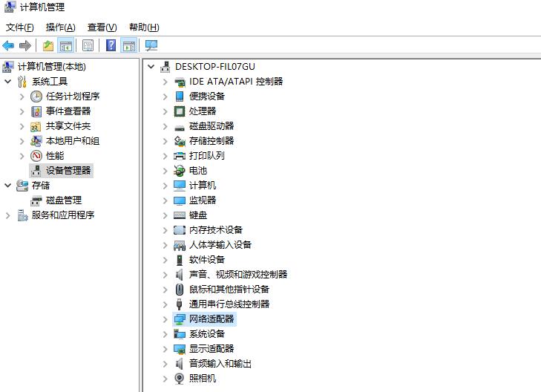Screen dimensions: 541x392
Task: Expand the 监视器 category
Action: coord(165,200)
